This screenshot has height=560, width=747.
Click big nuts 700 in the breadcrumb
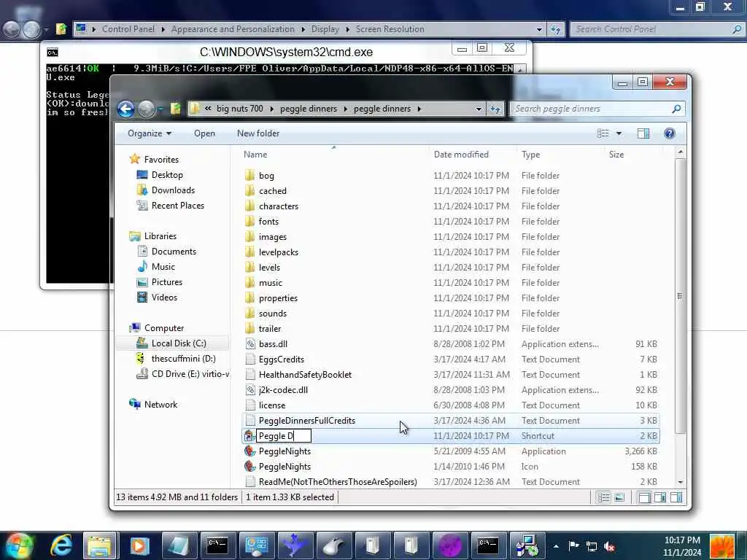(239, 109)
